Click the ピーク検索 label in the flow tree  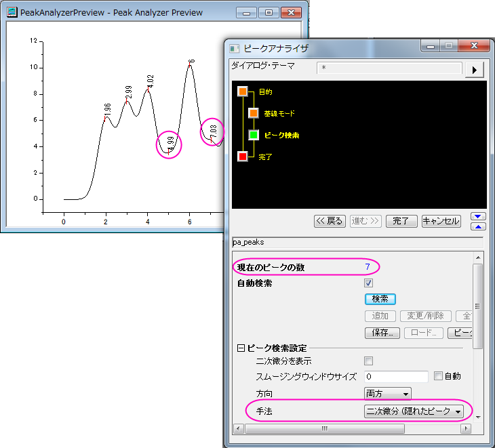(x=281, y=136)
